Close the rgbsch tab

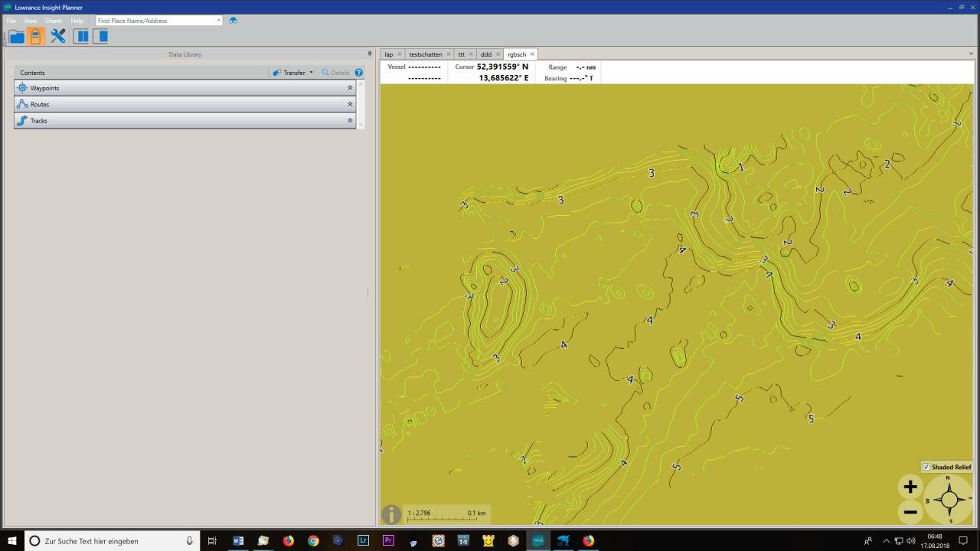532,54
